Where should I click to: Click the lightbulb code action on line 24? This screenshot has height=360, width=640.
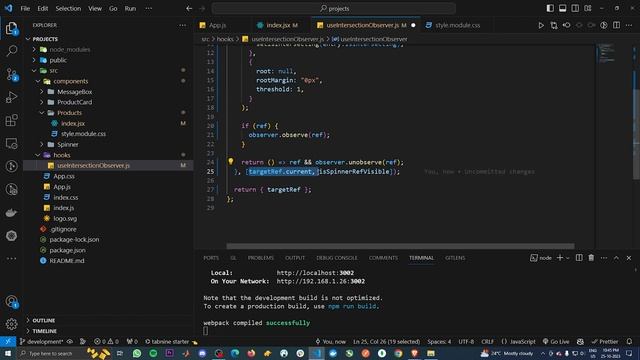tap(231, 162)
